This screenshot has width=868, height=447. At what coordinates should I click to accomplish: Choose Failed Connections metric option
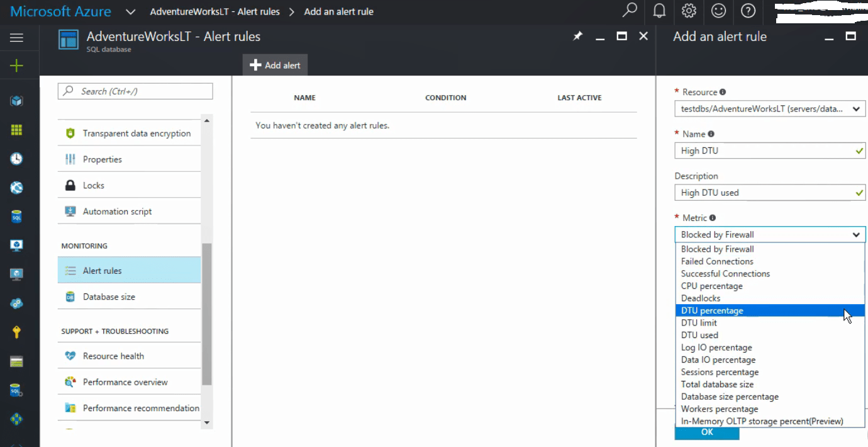[x=770, y=261]
